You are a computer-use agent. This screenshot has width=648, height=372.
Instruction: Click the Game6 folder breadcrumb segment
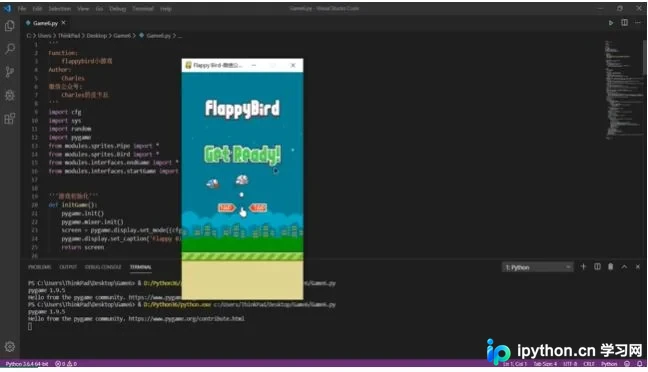click(x=122, y=36)
